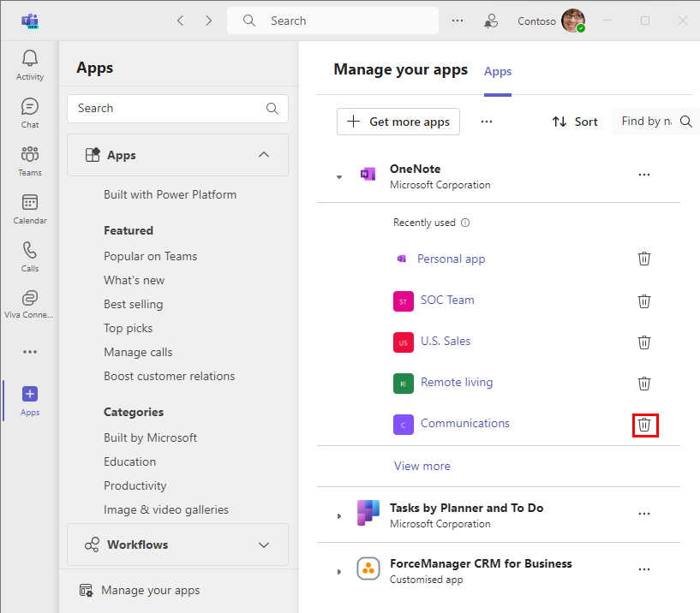Open the Sort options

(575, 122)
